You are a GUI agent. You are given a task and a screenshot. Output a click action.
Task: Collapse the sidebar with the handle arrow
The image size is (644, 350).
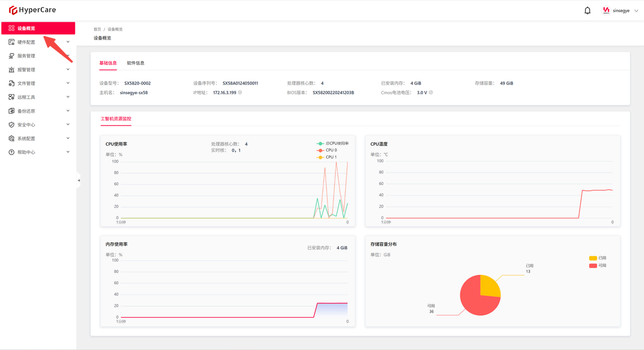tap(78, 180)
